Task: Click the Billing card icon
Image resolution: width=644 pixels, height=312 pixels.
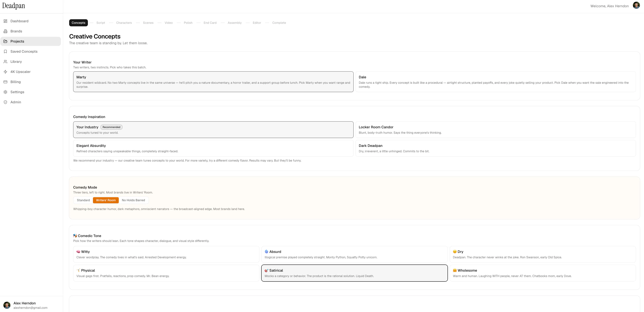Action: [x=6, y=82]
